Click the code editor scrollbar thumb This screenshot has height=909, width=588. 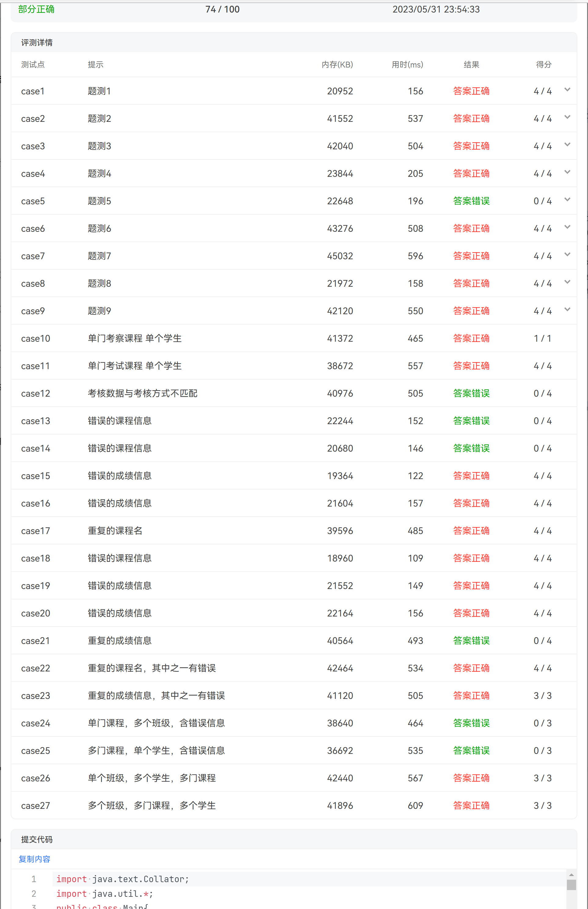[x=571, y=885]
